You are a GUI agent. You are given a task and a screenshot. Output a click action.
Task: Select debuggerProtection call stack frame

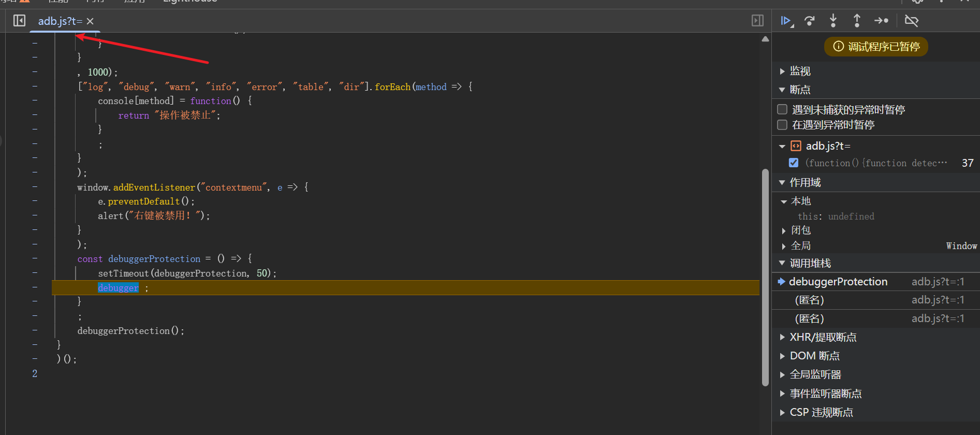838,282
